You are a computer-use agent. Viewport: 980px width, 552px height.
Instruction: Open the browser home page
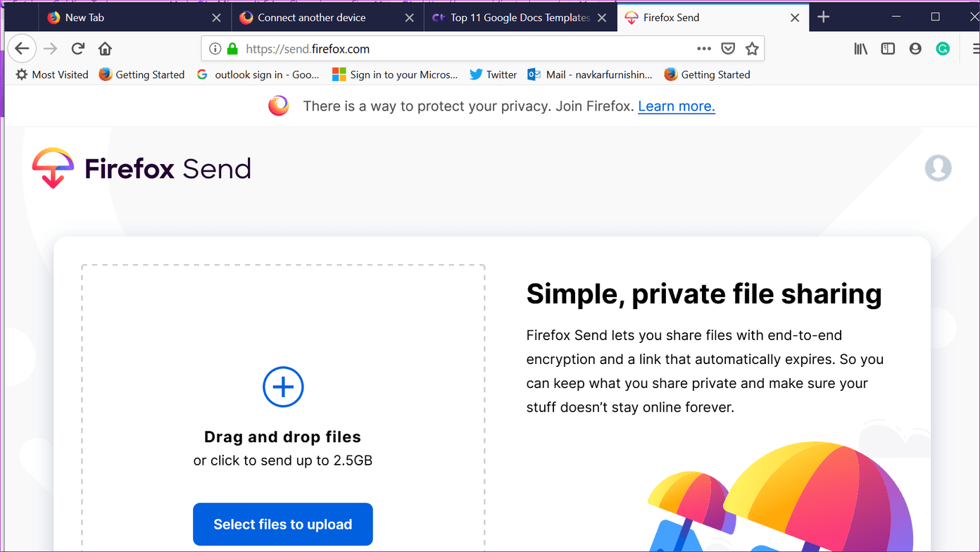(105, 49)
